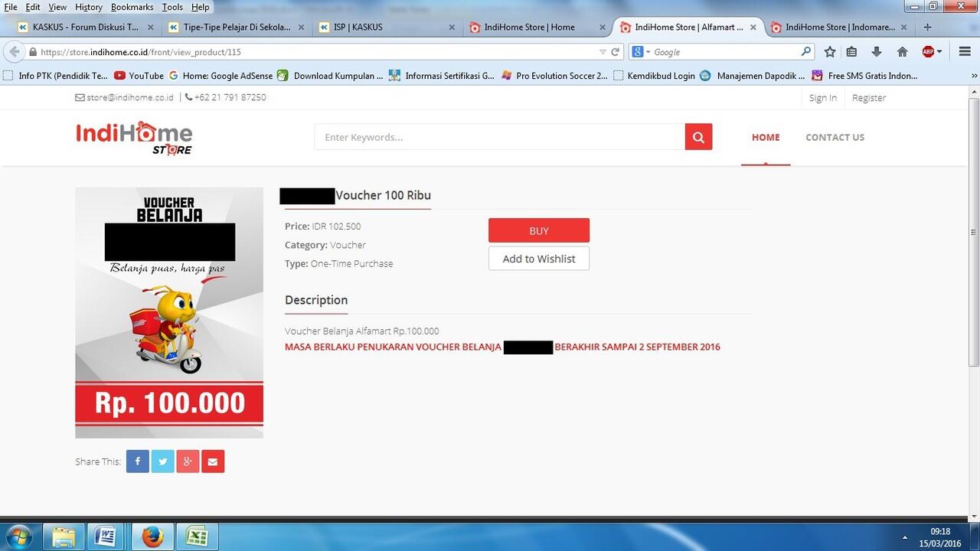980x551 pixels.
Task: Open the Bookmarks menu
Action: (x=132, y=7)
